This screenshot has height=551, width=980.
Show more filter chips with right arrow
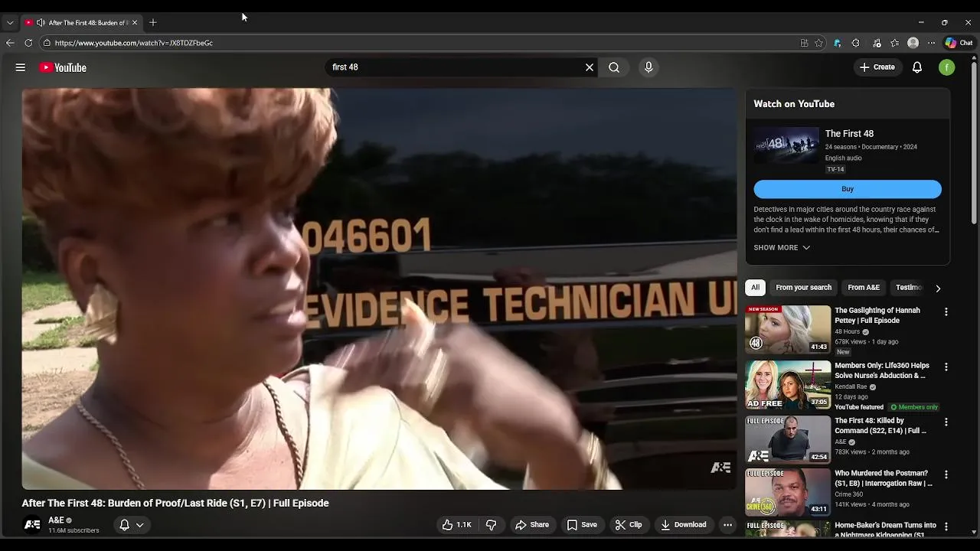938,289
